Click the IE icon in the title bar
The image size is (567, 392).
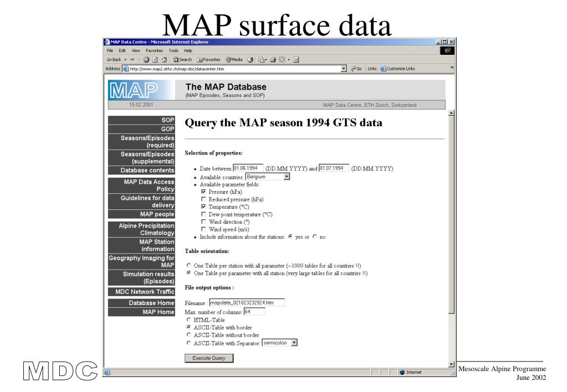click(x=106, y=42)
